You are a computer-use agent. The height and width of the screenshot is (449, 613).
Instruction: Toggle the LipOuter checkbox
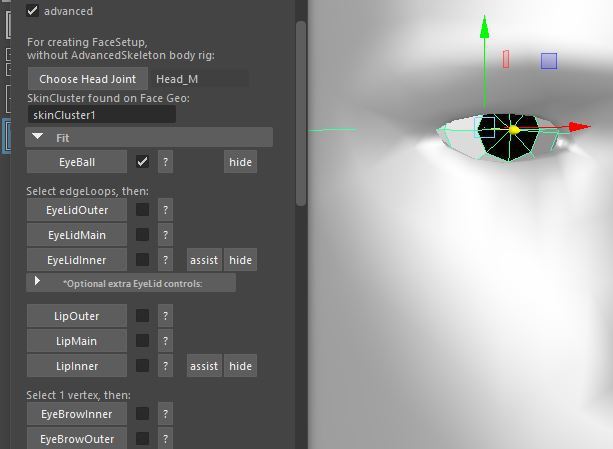[142, 315]
